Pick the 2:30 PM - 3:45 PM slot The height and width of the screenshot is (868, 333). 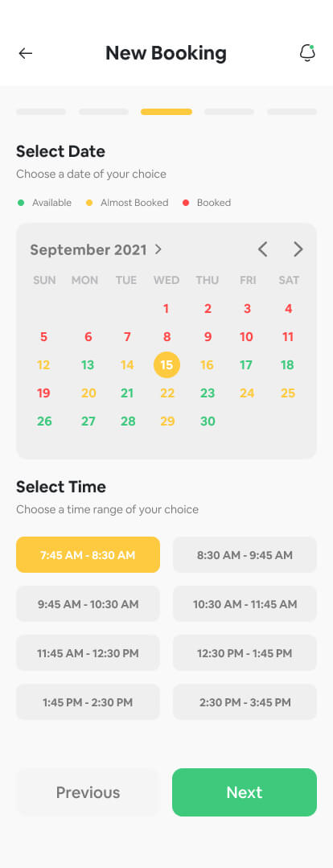click(245, 702)
